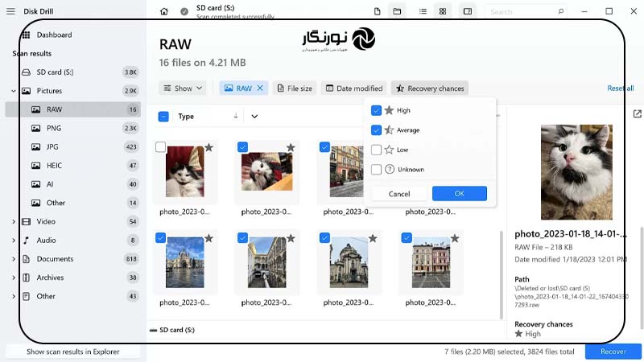Toggle the Type sort direction arrow
Image resolution: width=644 pixels, height=362 pixels.
tap(236, 116)
